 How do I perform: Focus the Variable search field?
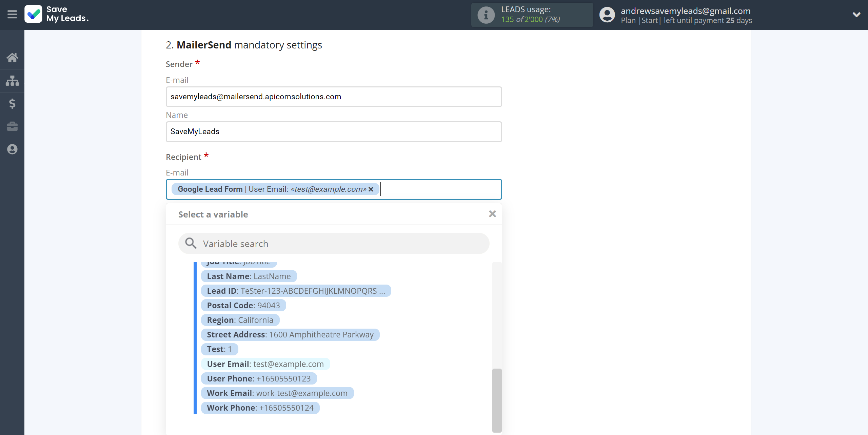click(334, 243)
